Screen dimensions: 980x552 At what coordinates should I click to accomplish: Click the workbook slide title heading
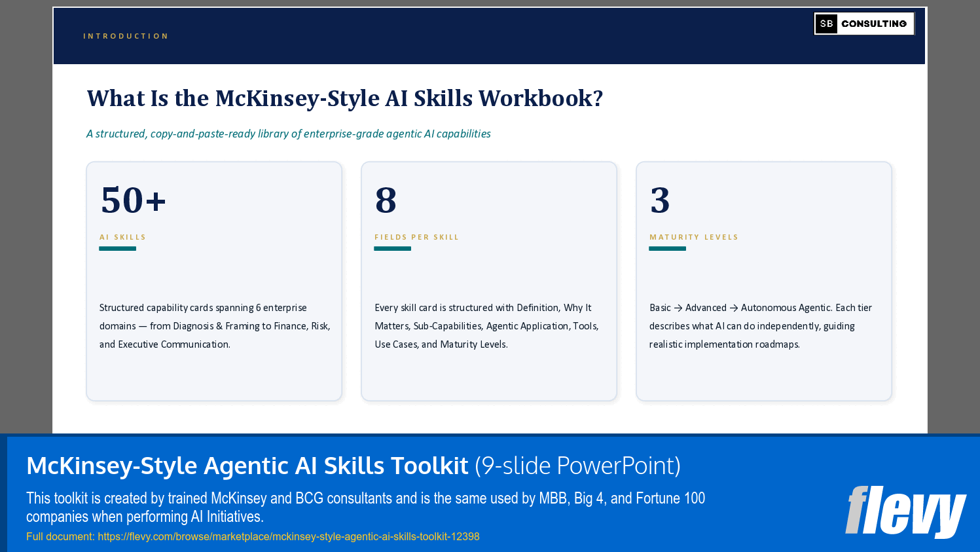pos(345,98)
